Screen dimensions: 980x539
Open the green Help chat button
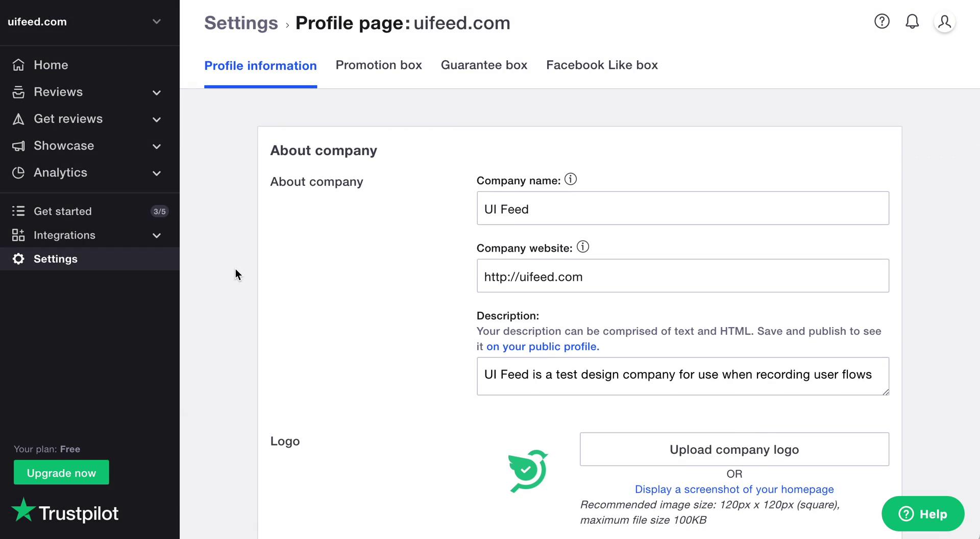(923, 513)
